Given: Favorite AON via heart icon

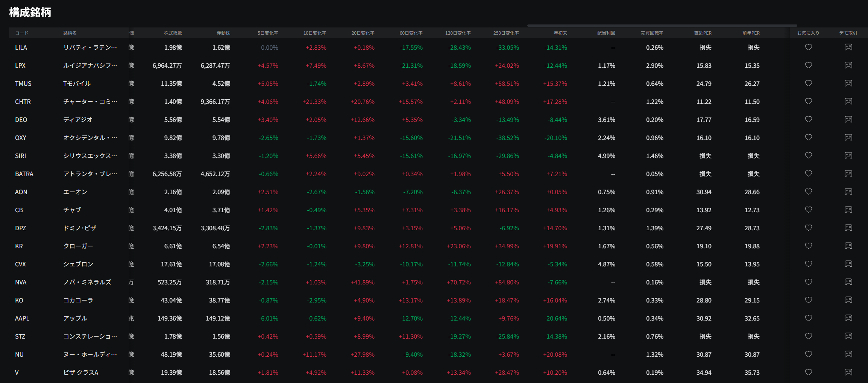Looking at the screenshot, I should (808, 192).
